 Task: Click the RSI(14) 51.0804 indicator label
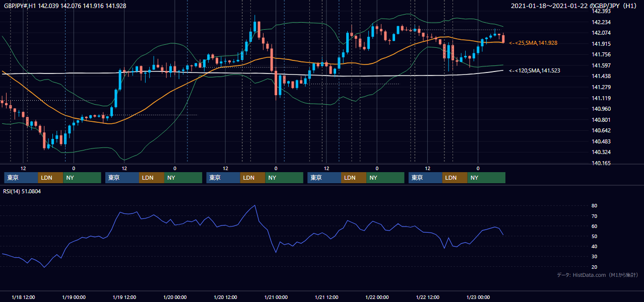pos(22,191)
